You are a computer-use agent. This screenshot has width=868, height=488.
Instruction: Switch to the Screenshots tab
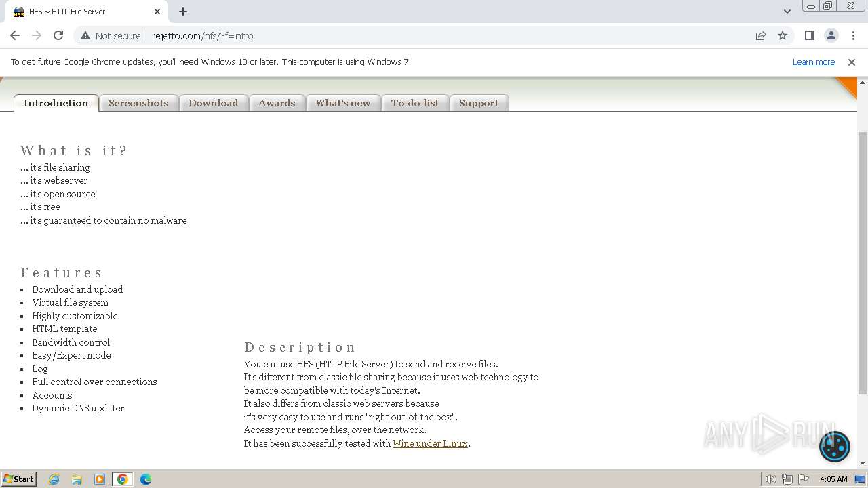coord(138,103)
